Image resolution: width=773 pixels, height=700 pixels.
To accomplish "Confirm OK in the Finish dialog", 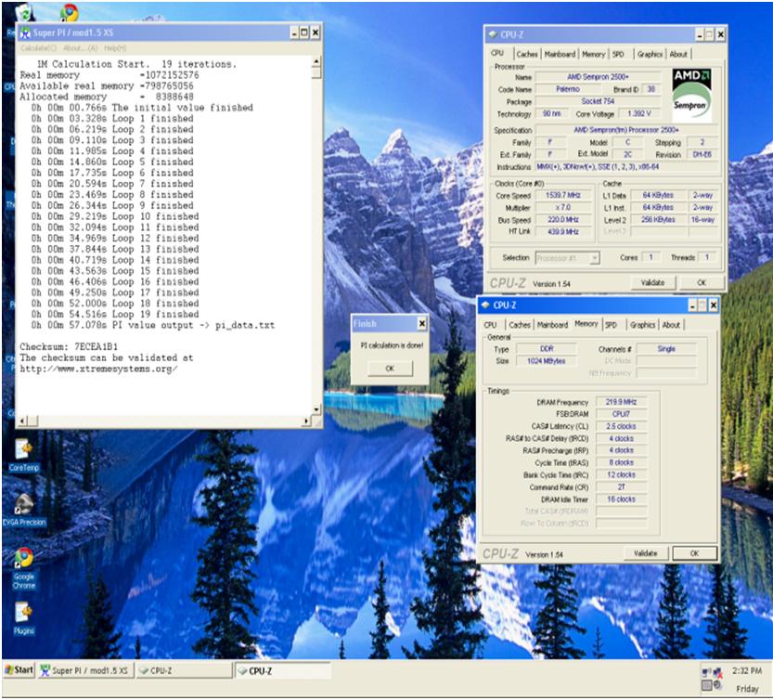I will (390, 368).
